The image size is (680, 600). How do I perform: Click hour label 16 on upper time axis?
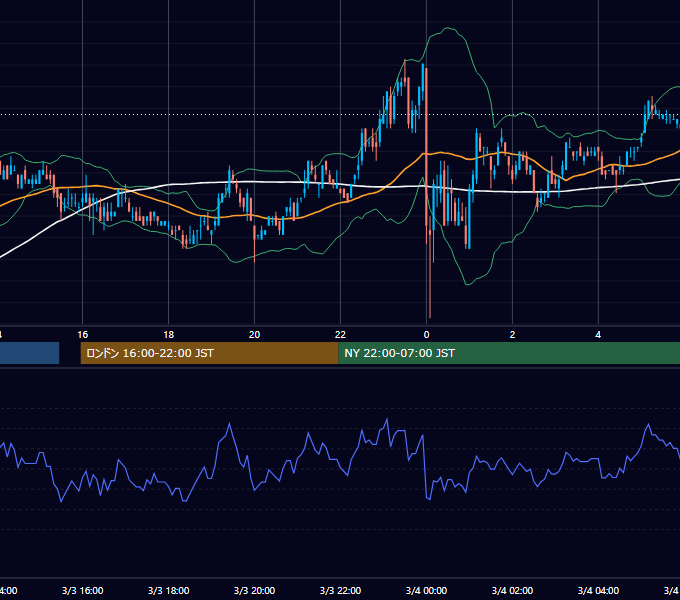point(82,335)
